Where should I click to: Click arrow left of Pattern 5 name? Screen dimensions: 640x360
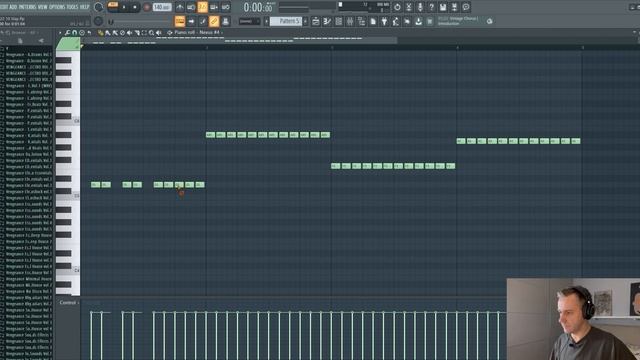pyautogui.click(x=266, y=21)
